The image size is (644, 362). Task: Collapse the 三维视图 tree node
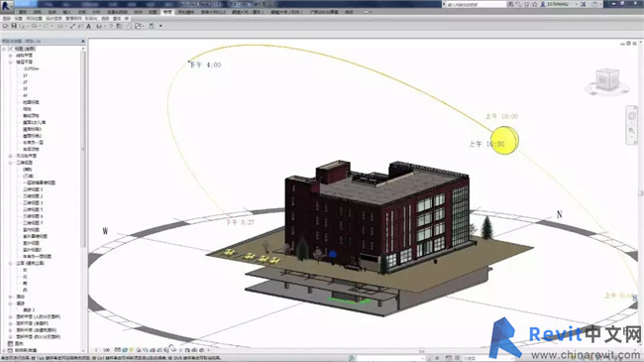coord(11,163)
